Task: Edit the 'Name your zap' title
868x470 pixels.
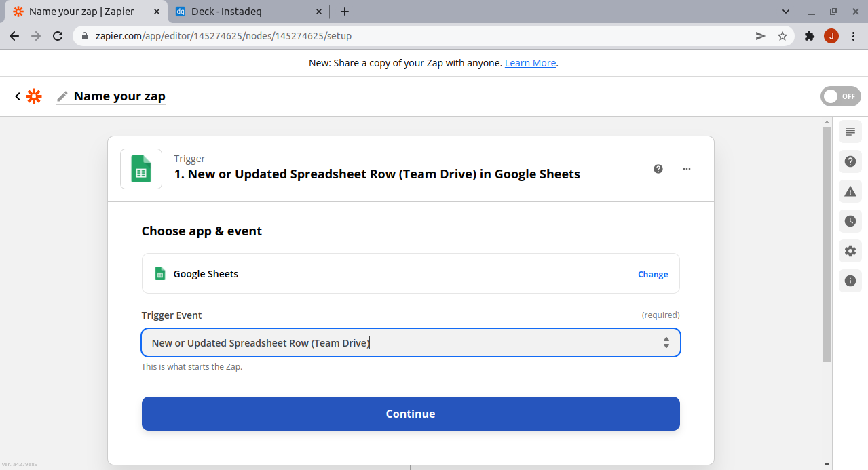Action: click(119, 96)
